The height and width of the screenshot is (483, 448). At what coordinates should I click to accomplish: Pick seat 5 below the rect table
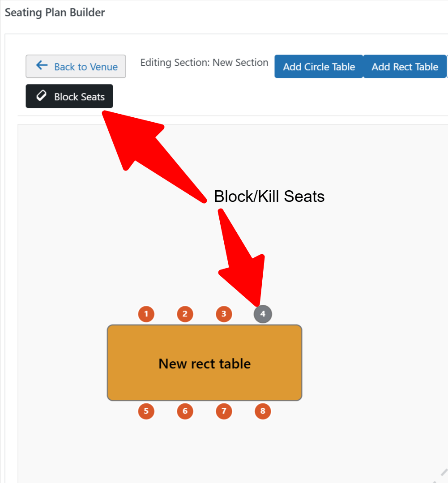tap(146, 411)
